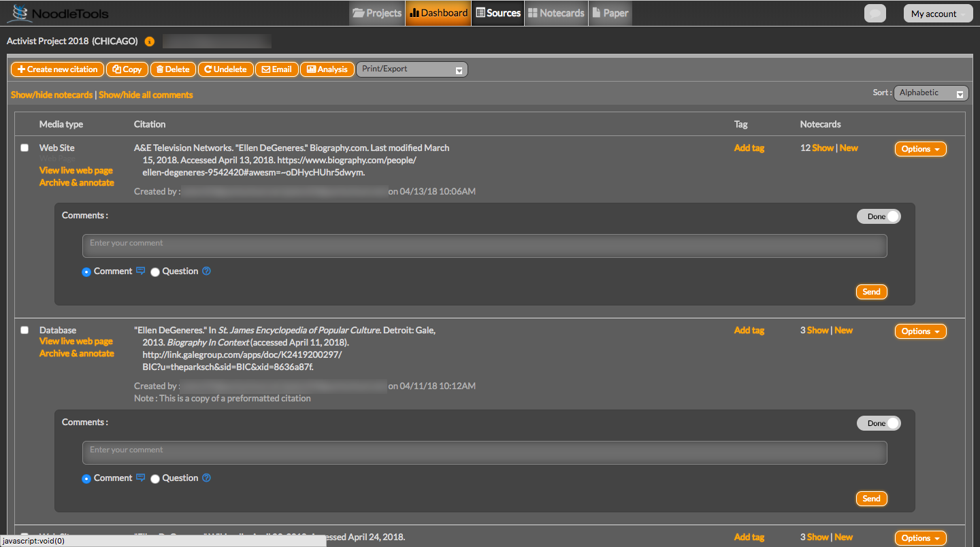Image resolution: width=980 pixels, height=547 pixels.
Task: Toggle Show/hide notecards link
Action: click(x=52, y=95)
